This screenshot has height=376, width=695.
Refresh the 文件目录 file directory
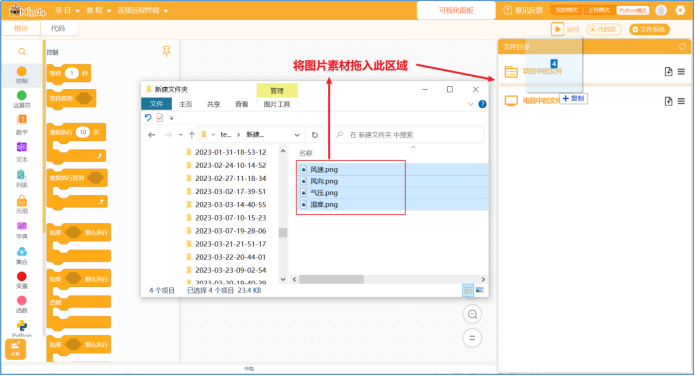[682, 47]
